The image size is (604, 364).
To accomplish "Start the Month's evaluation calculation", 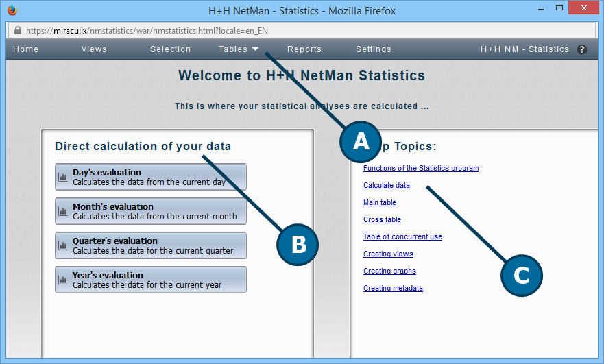I will coord(151,211).
